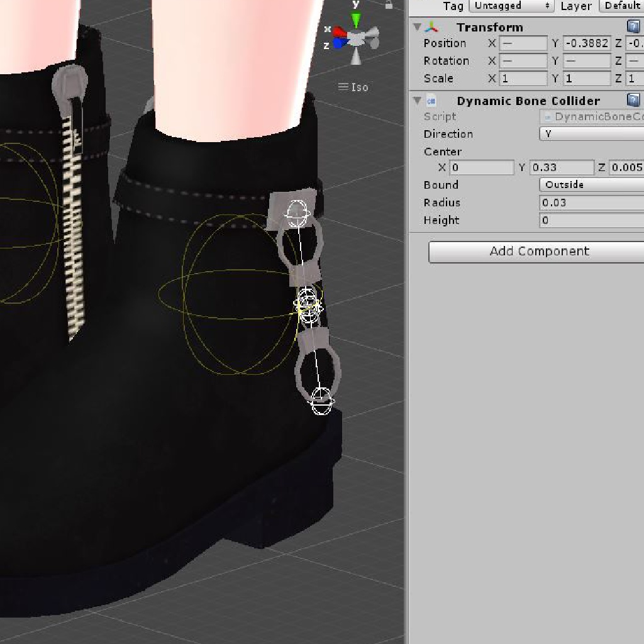Click the C# script icon of Dynamic Bone Collider

coord(431,101)
